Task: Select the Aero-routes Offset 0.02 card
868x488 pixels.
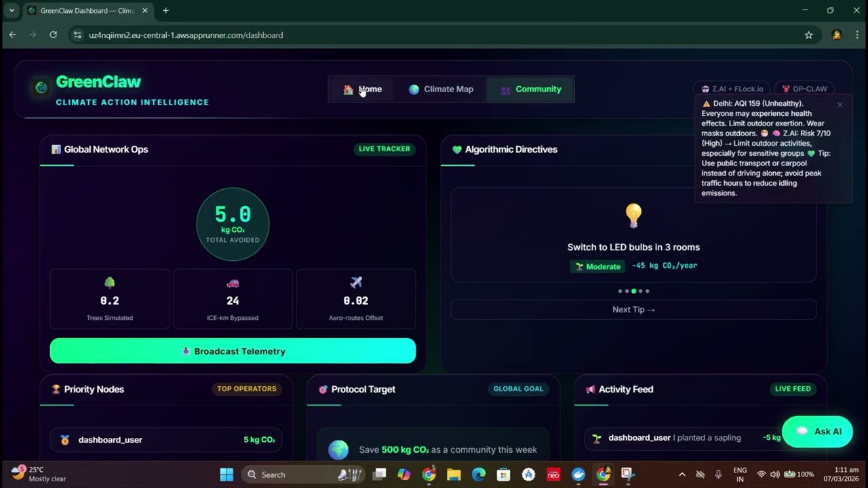Action: [x=356, y=299]
